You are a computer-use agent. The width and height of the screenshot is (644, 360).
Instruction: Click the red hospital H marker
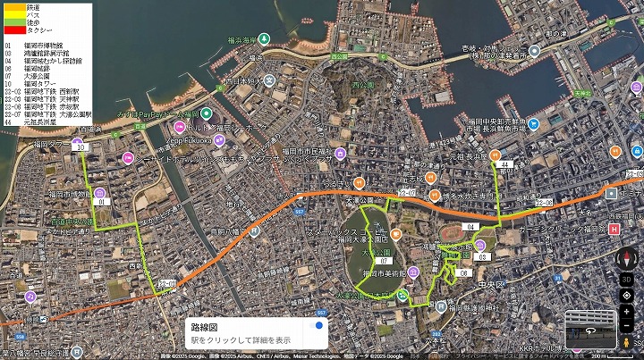pos(614,230)
